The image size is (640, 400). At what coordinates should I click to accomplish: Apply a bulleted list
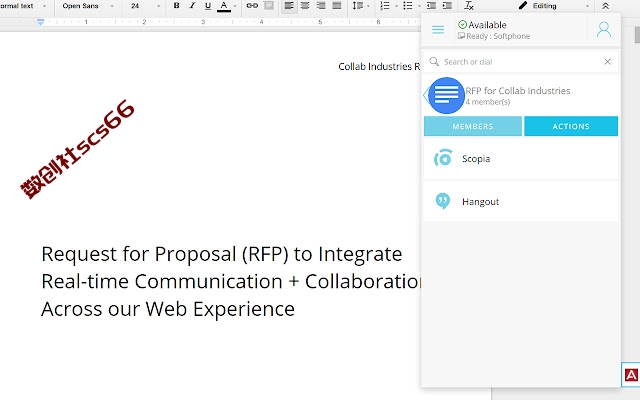(x=407, y=6)
